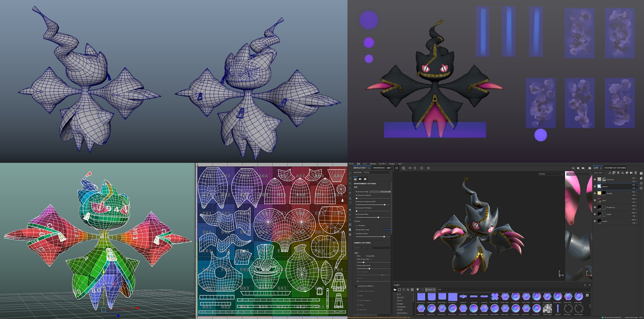Hide the Gold Pure layer
This screenshot has height=319, width=644.
click(x=595, y=179)
